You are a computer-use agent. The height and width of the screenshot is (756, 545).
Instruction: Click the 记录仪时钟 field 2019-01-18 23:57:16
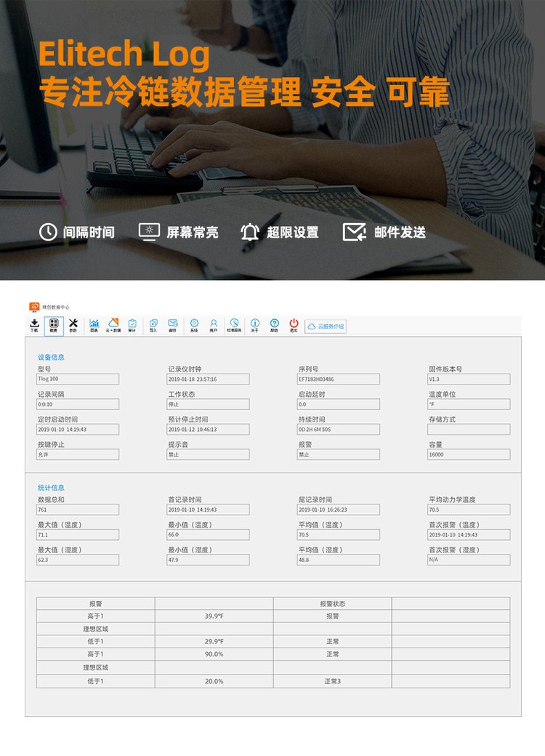[x=208, y=379]
